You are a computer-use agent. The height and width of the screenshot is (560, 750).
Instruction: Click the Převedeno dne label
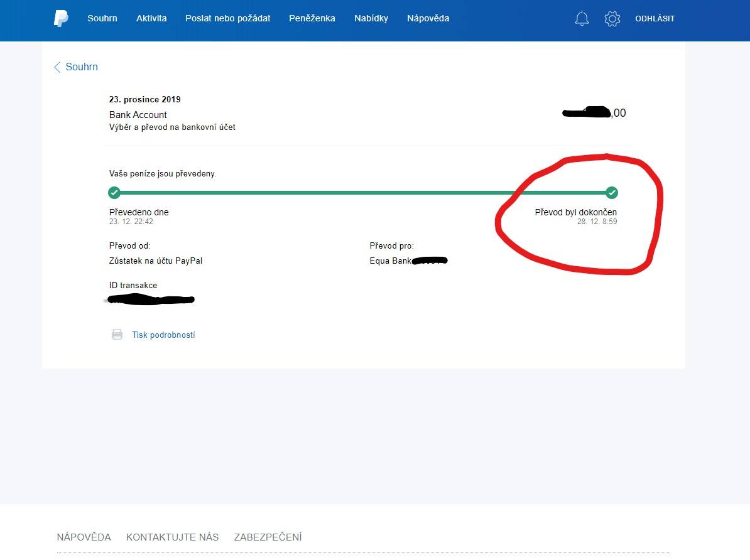point(139,212)
